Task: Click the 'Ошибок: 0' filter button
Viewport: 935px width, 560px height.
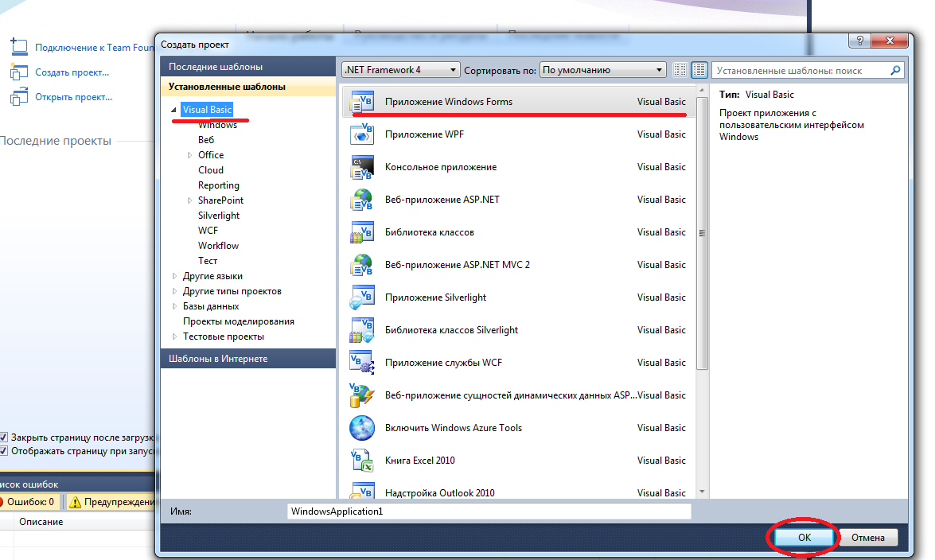Action: [x=29, y=502]
